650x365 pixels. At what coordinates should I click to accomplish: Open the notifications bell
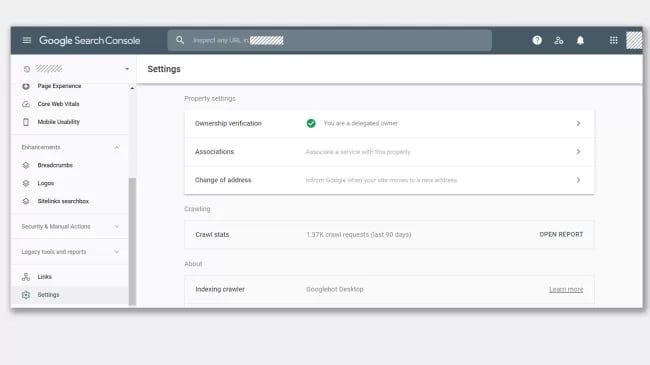click(x=580, y=40)
